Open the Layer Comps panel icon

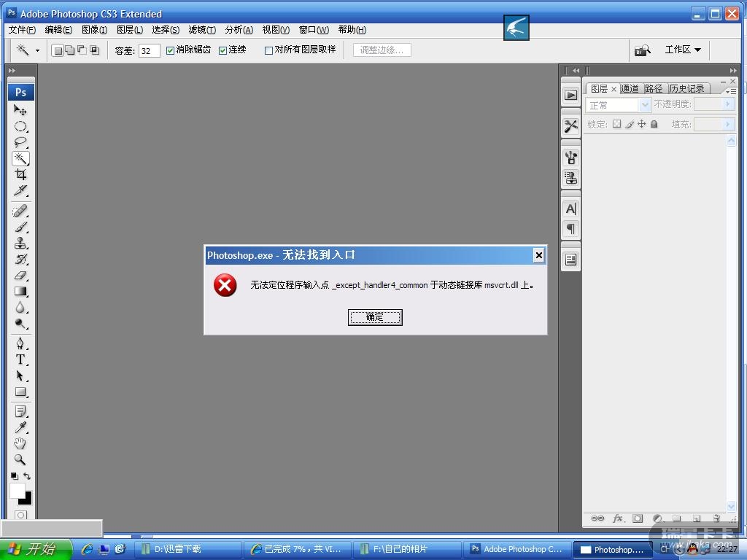click(x=570, y=260)
